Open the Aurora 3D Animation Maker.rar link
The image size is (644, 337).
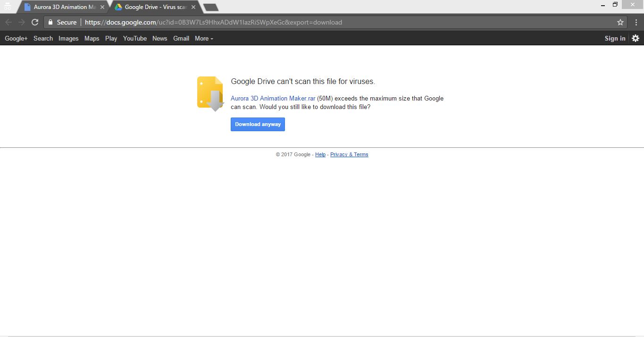pyautogui.click(x=273, y=98)
